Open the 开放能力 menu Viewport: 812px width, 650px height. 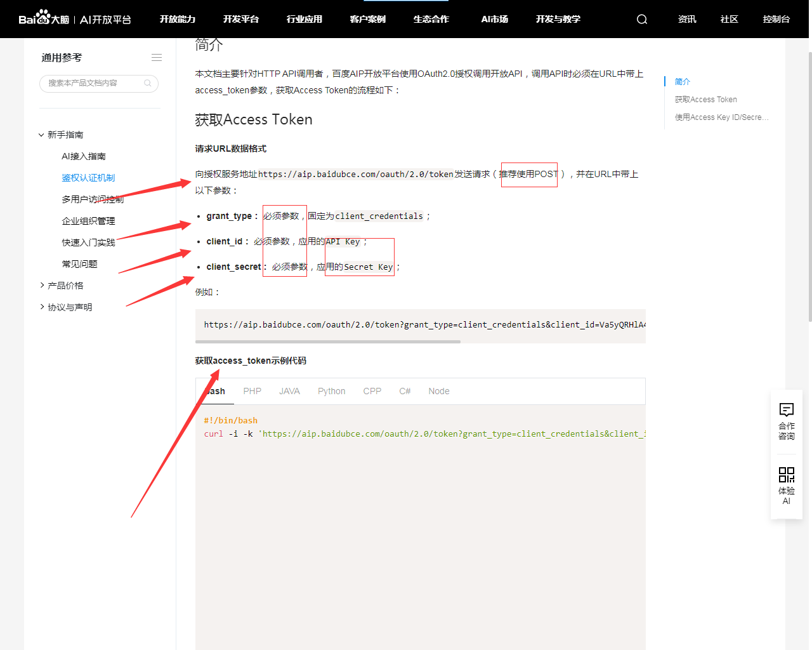pyautogui.click(x=178, y=19)
